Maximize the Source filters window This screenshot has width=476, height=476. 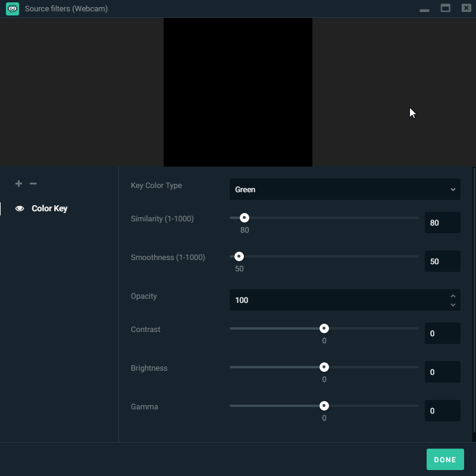coord(445,8)
